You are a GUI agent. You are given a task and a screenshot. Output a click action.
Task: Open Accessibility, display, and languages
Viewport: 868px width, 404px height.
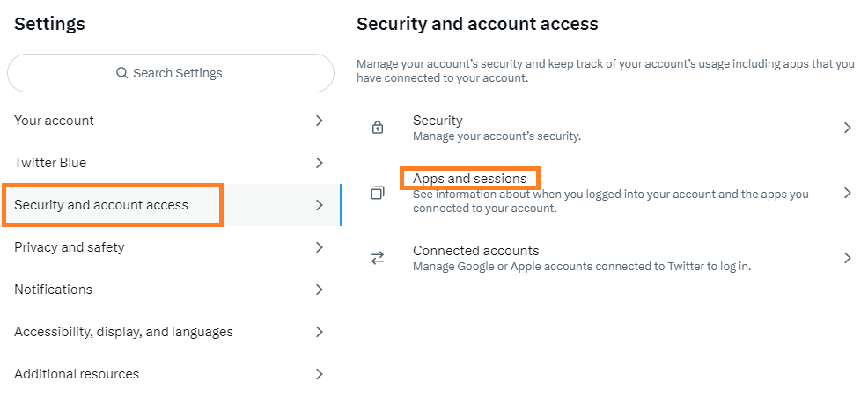[171, 332]
